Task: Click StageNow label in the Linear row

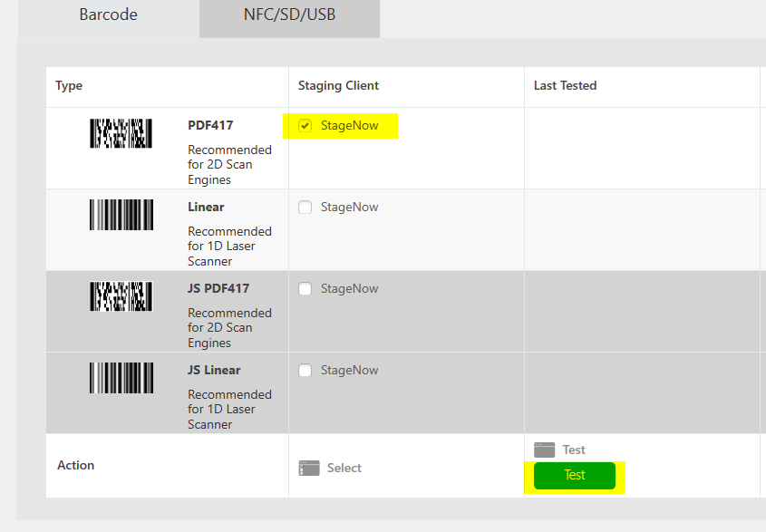Action: 349,208
